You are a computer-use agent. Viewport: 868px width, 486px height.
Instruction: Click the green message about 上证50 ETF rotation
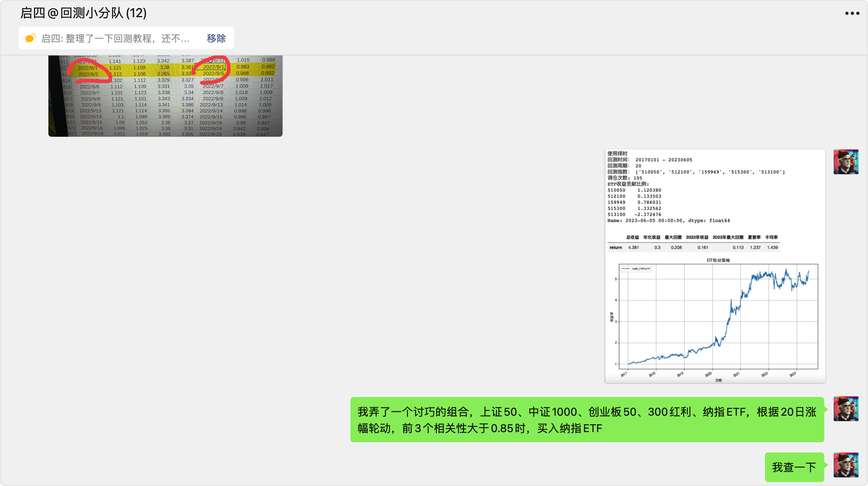(x=587, y=420)
